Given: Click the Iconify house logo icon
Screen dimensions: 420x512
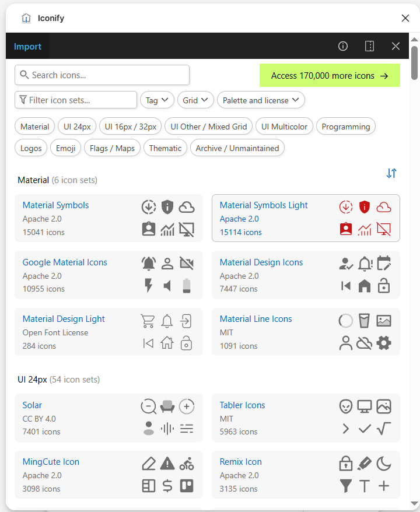Looking at the screenshot, I should pos(26,18).
